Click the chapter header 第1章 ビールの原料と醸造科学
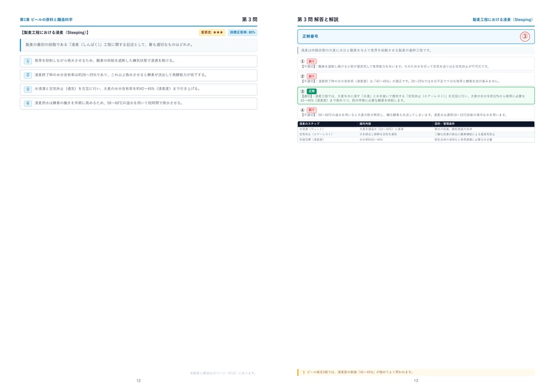The width and height of the screenshot is (555, 392). 46,20
